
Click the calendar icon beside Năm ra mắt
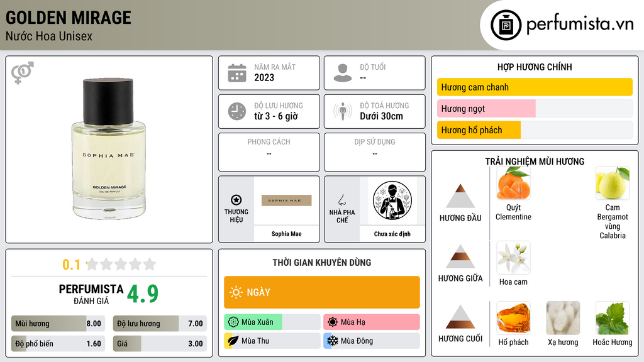coord(237,73)
